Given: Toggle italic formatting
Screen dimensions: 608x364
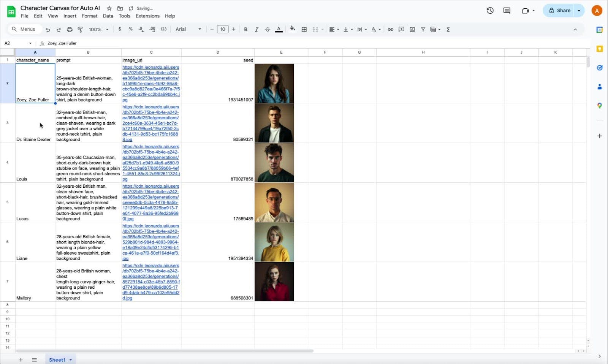Looking at the screenshot, I should [x=256, y=29].
